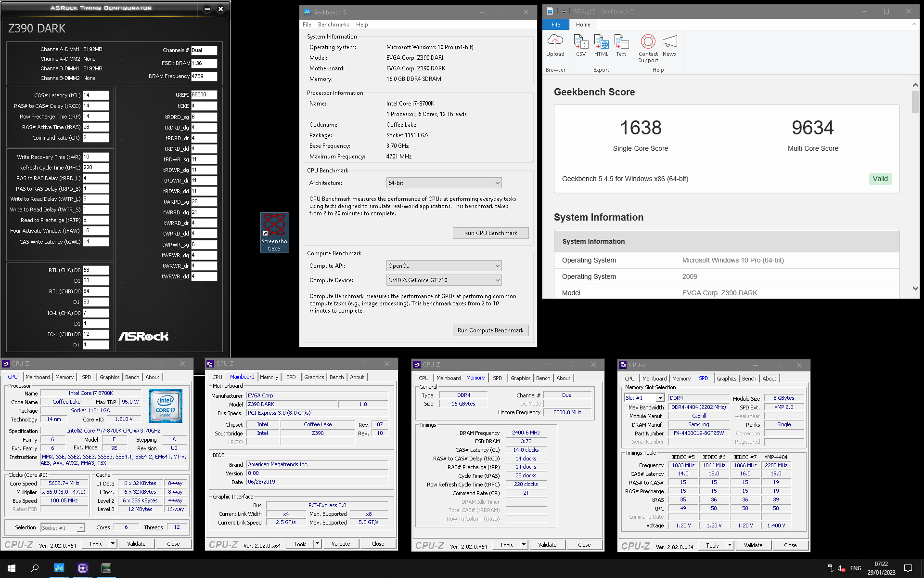Open notification center in system tray
Image resolution: width=924 pixels, height=578 pixels.
(908, 568)
